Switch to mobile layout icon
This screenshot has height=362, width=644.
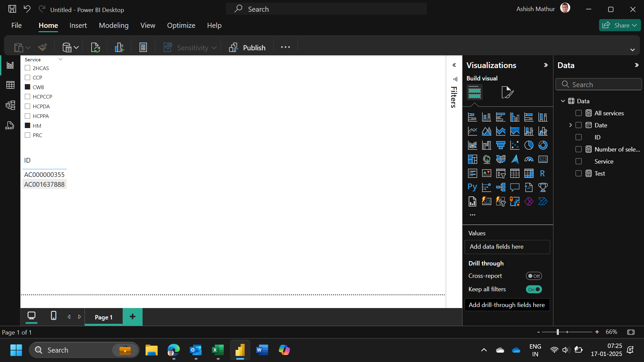click(x=53, y=316)
